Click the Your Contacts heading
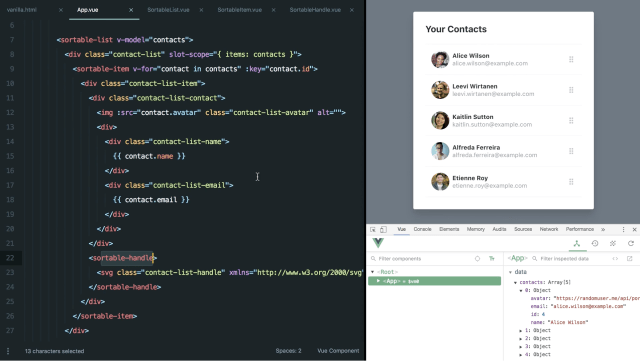This screenshot has width=640, height=363. pos(456,29)
